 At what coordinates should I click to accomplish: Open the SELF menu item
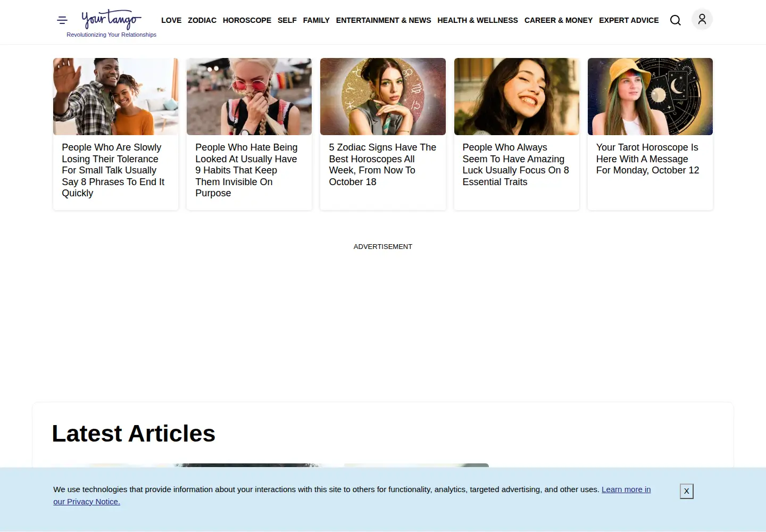point(287,20)
